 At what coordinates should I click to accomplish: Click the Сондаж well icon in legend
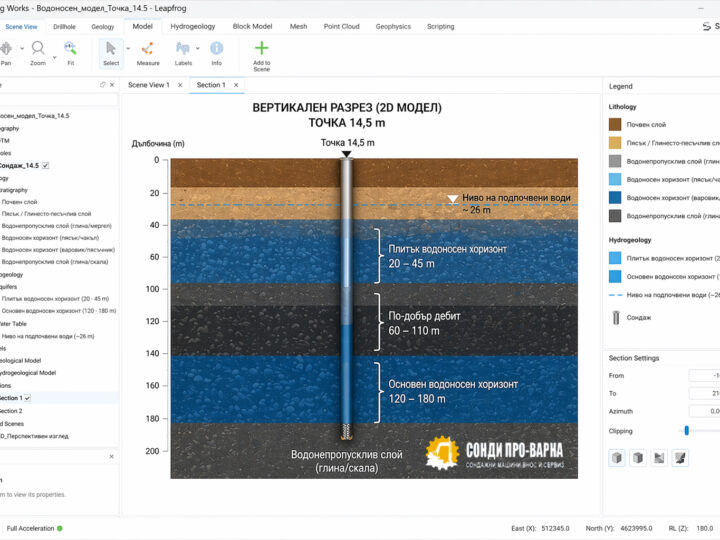[616, 318]
